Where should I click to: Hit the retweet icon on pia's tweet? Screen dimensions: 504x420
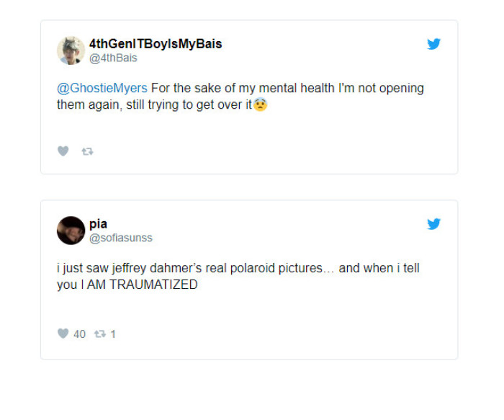coord(100,334)
